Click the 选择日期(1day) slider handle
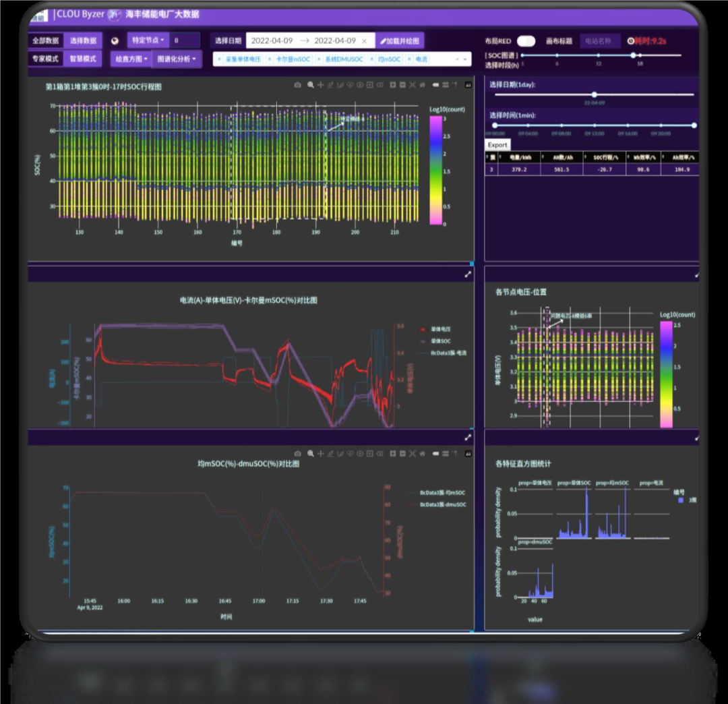This screenshot has height=704, width=728. [594, 94]
